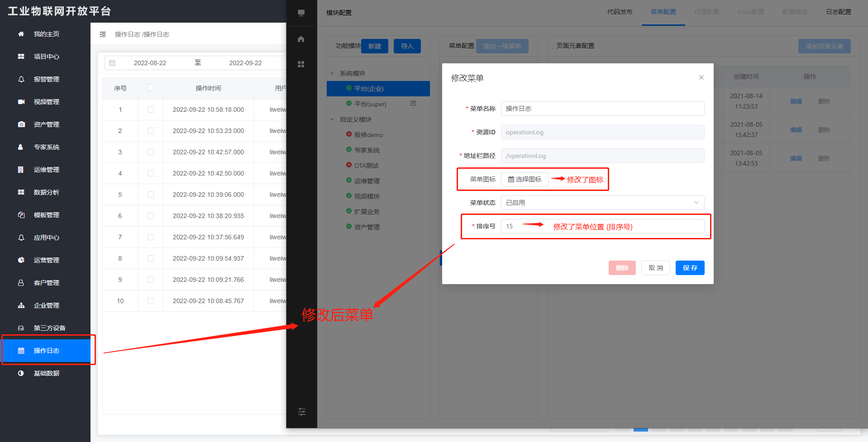Click the 保存 button in dialog

coord(690,268)
